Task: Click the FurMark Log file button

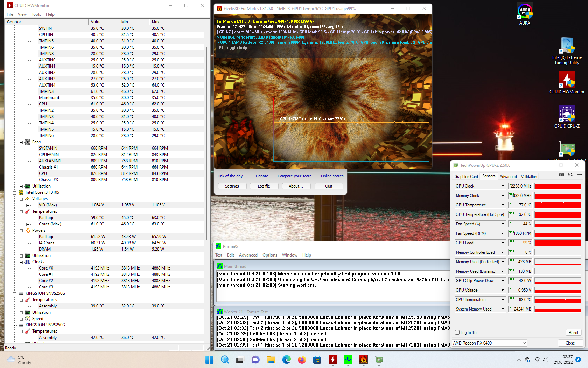Action: pyautogui.click(x=264, y=186)
